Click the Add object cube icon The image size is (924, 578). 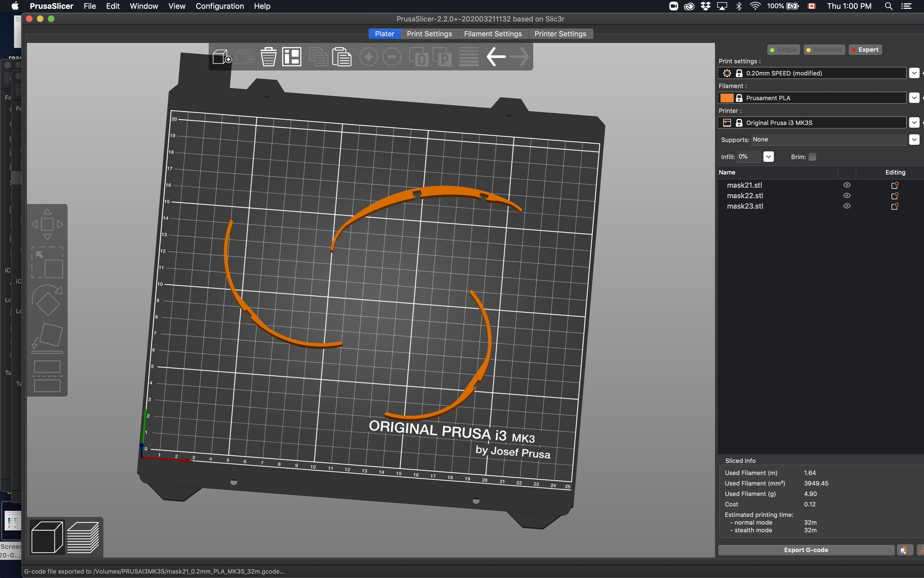(x=222, y=57)
